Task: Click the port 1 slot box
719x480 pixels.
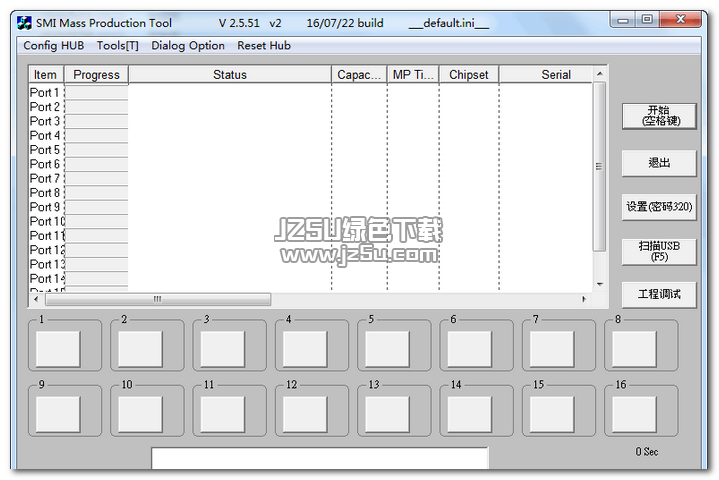Action: click(58, 349)
